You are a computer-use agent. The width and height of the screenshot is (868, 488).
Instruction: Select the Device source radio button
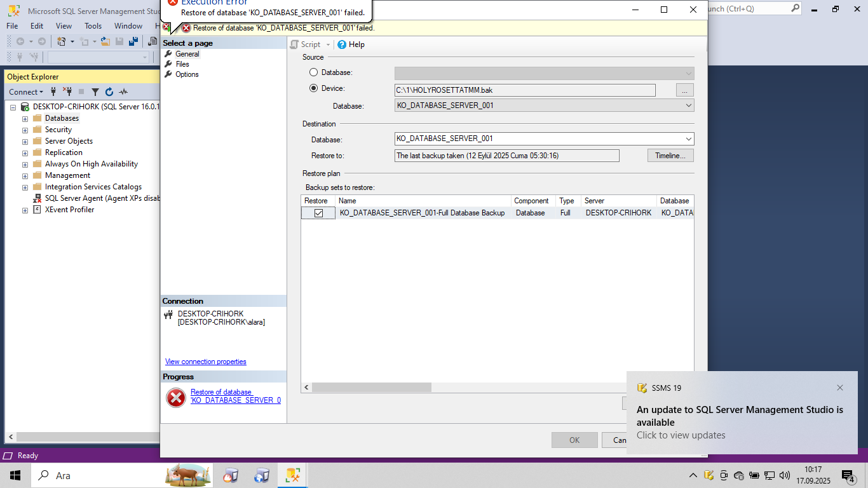pyautogui.click(x=313, y=88)
